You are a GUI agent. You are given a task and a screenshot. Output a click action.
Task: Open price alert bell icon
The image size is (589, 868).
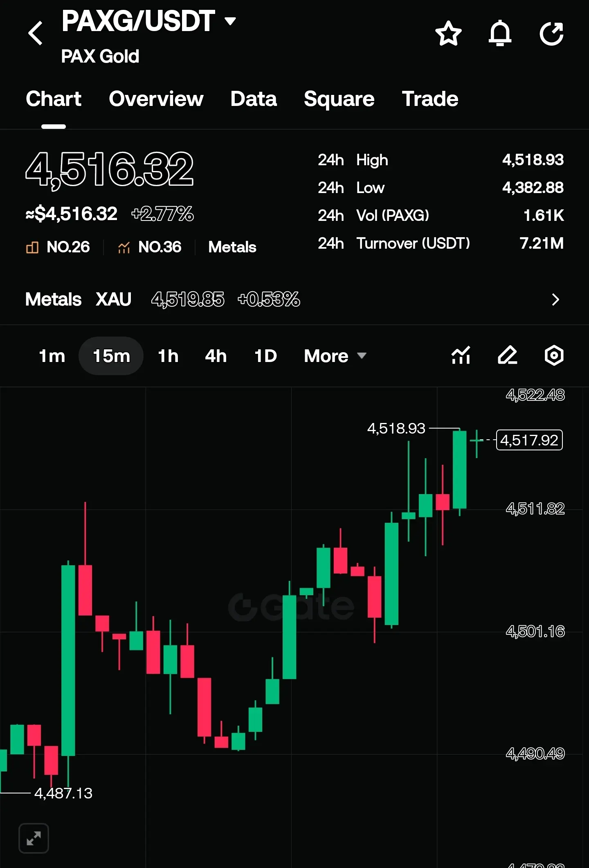(x=500, y=33)
